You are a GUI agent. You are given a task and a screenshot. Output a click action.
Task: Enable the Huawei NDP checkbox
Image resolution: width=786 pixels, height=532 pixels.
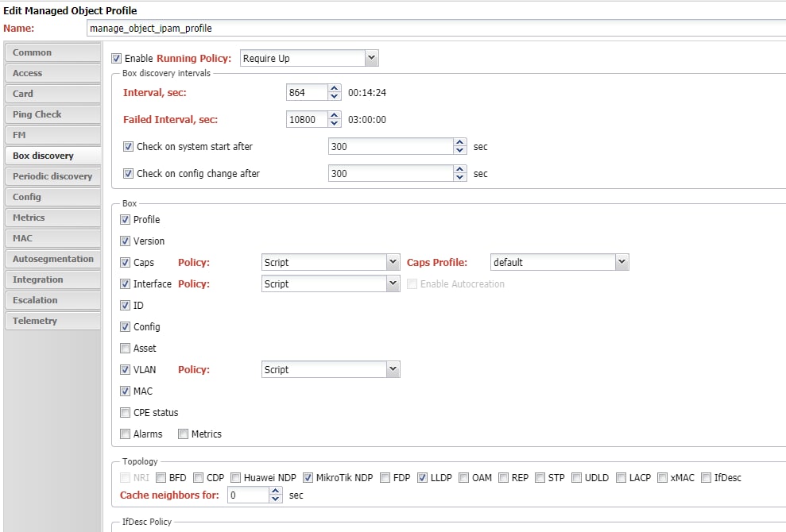click(235, 478)
